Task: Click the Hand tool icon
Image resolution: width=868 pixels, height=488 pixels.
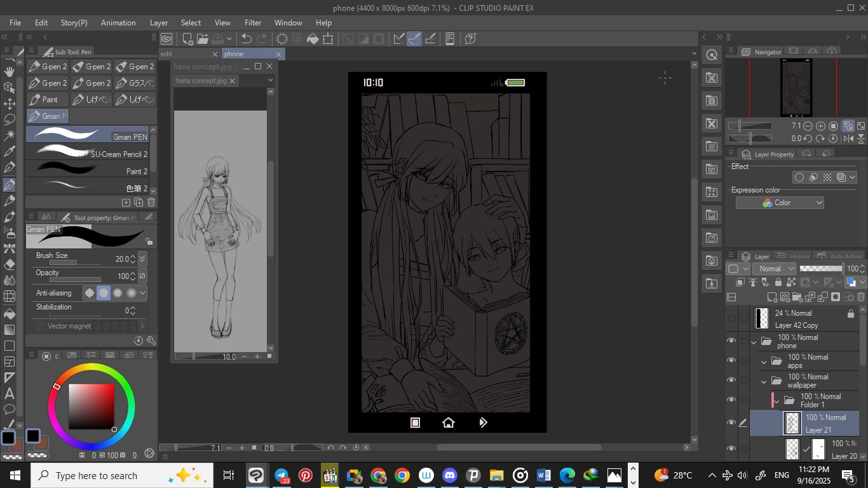Action: pos(10,71)
